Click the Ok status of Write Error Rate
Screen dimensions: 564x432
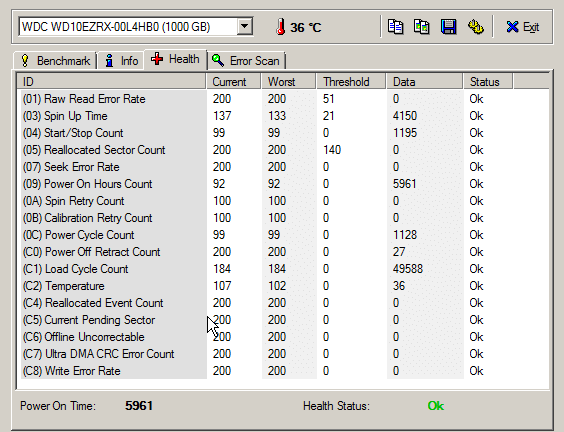pyautogui.click(x=476, y=371)
